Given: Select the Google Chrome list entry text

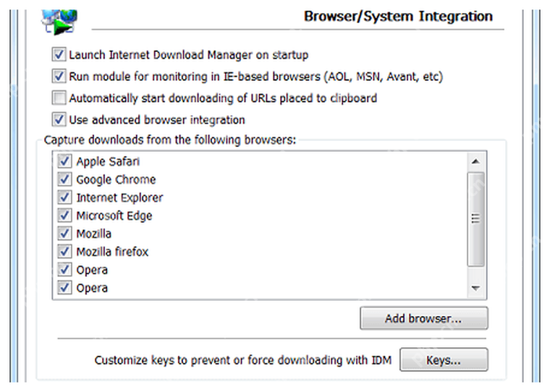Looking at the screenshot, I should (116, 179).
